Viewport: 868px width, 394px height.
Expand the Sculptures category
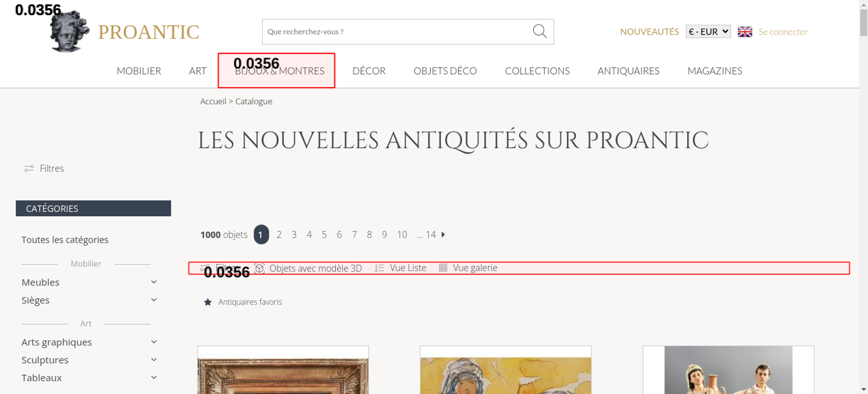click(154, 360)
